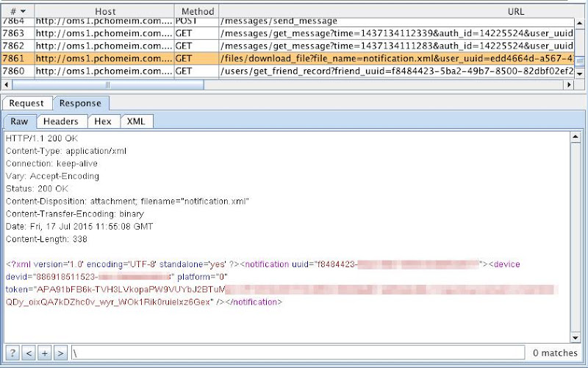Switch to the Headers view tab
Image resolution: width=588 pixels, height=368 pixels.
(x=61, y=121)
